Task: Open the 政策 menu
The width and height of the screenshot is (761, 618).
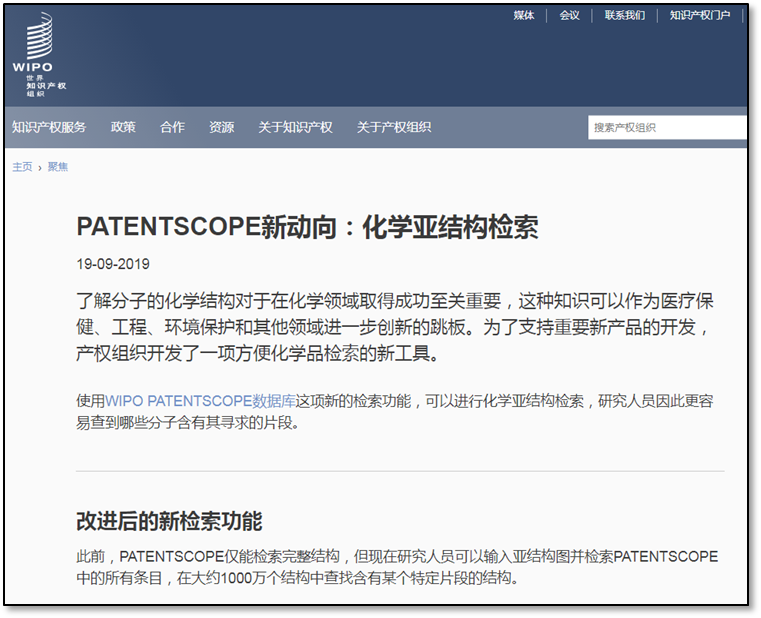Action: point(123,127)
